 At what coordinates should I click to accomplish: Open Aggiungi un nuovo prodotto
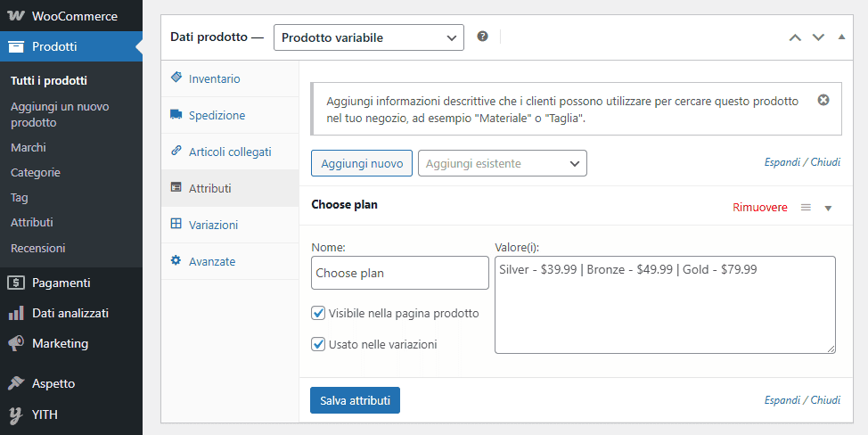[60, 114]
